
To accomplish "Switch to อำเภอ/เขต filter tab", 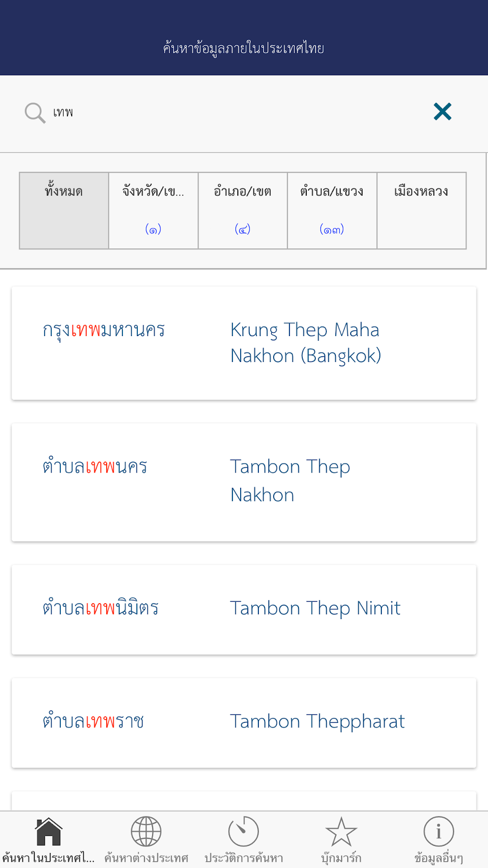I will coord(243,211).
